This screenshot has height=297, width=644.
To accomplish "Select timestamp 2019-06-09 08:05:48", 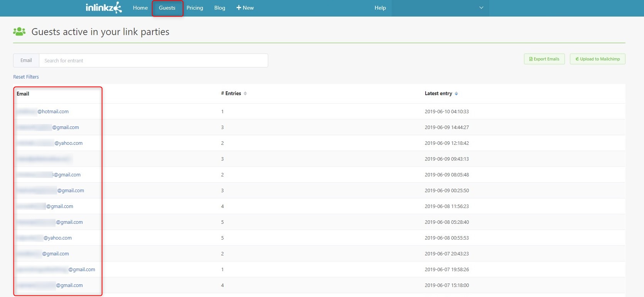I will point(447,175).
